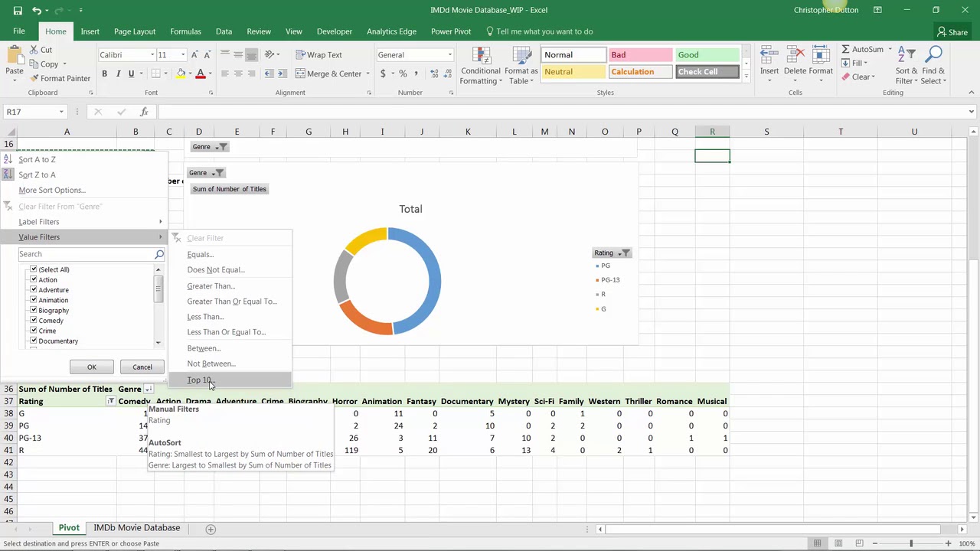Screen dimensions: 980x551
Task: Click the Cut scissors icon
Action: pyautogui.click(x=34, y=50)
